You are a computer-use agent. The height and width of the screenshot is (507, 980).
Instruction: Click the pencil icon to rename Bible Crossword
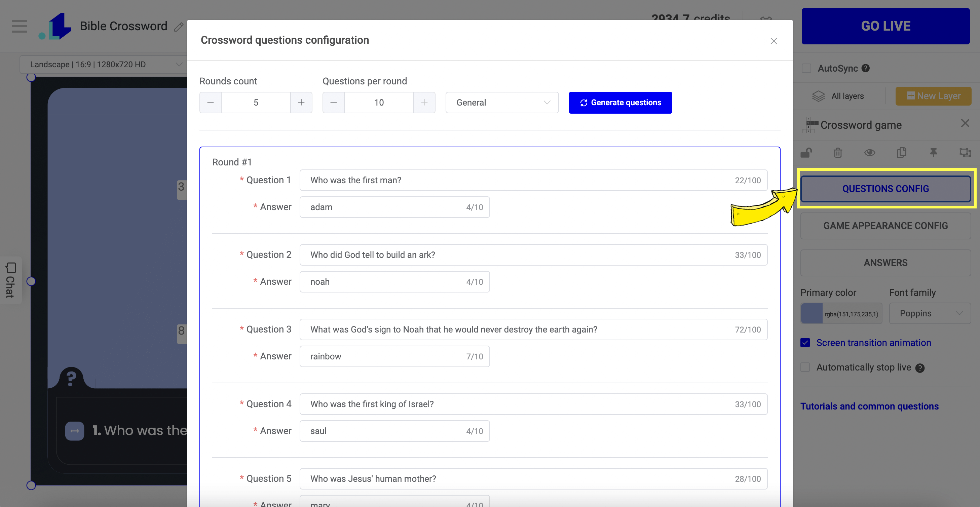tap(179, 27)
